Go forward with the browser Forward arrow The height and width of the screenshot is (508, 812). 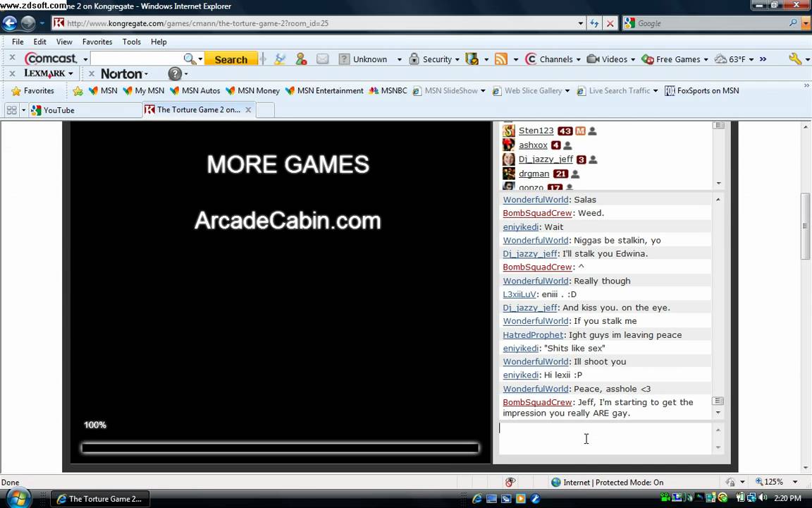[28, 23]
